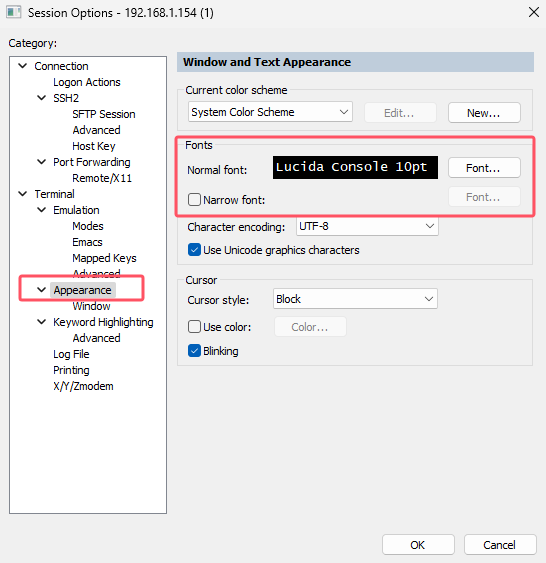Image resolution: width=546 pixels, height=563 pixels.
Task: Open X/Y/Zmodem settings
Action: point(83,386)
